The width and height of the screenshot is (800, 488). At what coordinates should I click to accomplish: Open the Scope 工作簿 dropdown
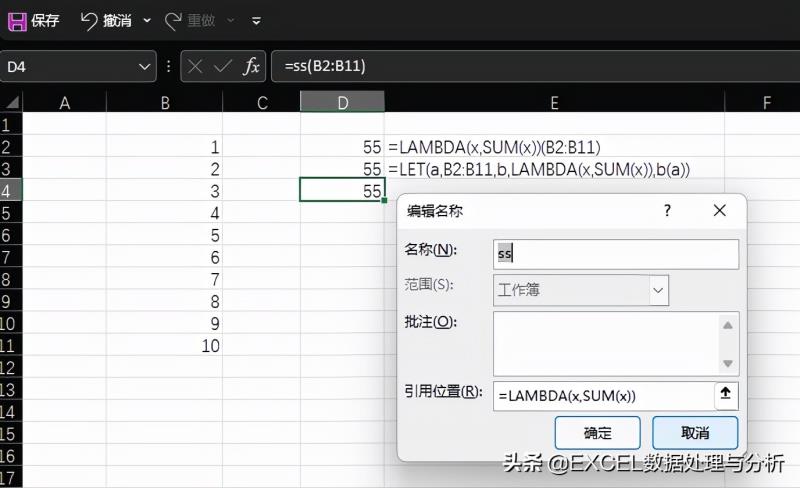pos(658,290)
